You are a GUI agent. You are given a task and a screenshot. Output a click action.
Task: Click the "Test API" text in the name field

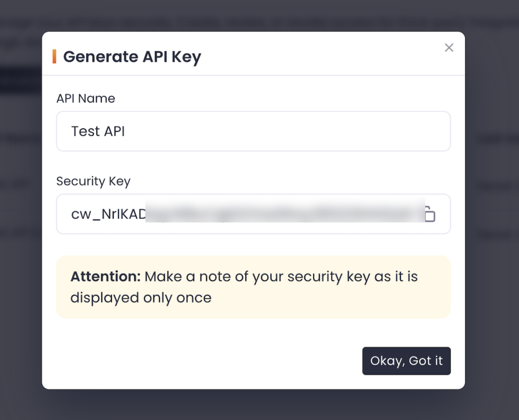98,132
